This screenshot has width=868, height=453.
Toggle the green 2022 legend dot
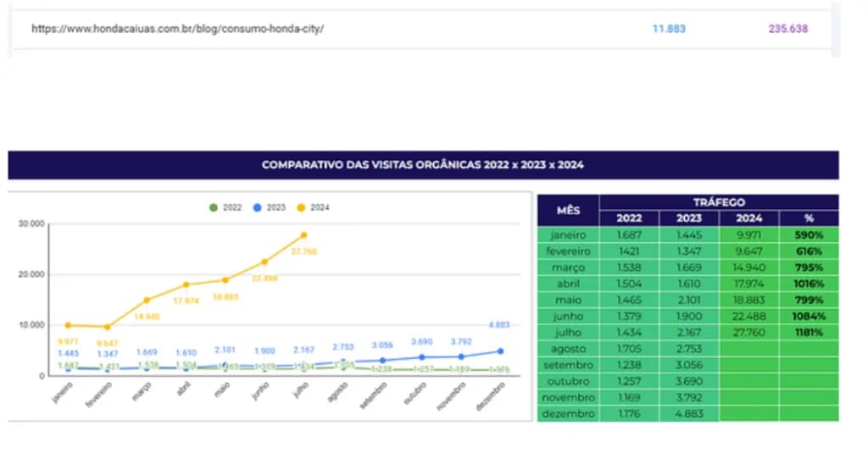213,207
